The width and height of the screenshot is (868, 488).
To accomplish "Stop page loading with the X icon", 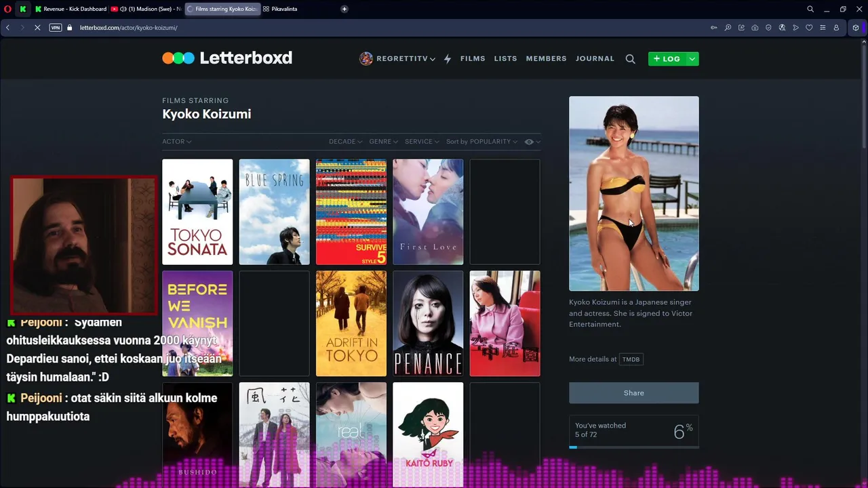I will click(x=37, y=28).
